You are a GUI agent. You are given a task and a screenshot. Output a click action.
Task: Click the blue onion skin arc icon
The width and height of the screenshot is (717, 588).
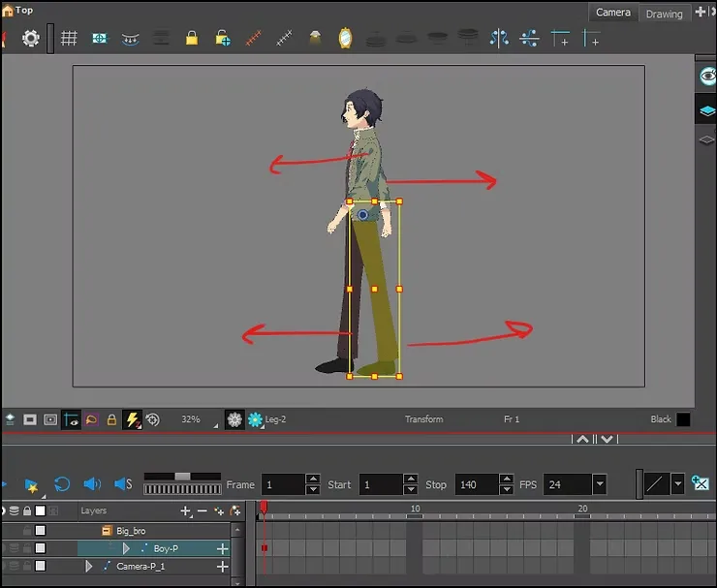pos(131,40)
